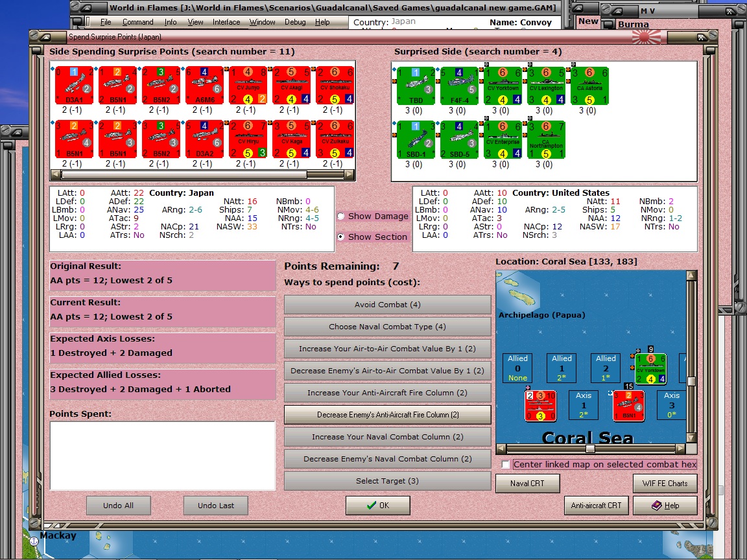Viewport: 747px width, 560px height.
Task: Click the Japanese rising sun flag icon
Action: click(646, 37)
